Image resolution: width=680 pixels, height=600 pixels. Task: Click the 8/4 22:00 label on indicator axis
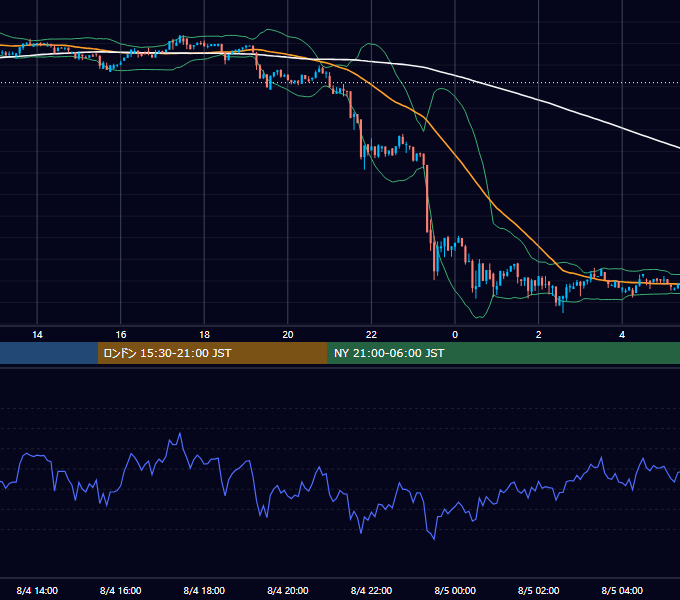coord(371,591)
